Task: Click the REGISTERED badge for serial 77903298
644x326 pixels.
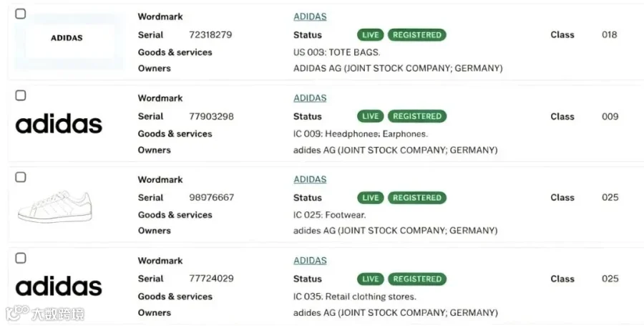Action: click(417, 116)
